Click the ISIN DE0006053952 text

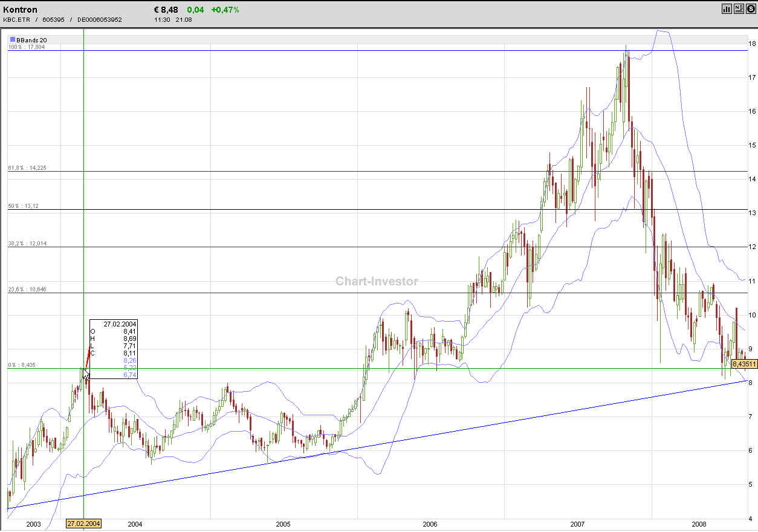pyautogui.click(x=99, y=19)
